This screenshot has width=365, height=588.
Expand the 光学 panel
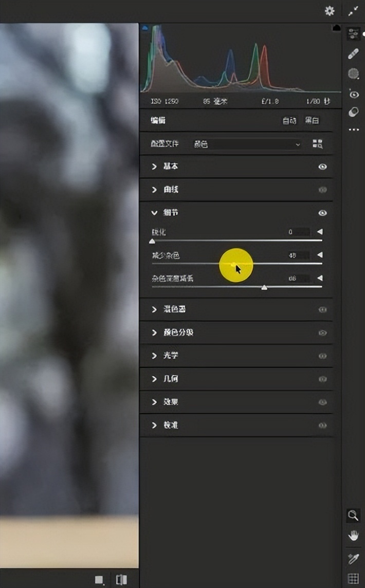point(154,356)
